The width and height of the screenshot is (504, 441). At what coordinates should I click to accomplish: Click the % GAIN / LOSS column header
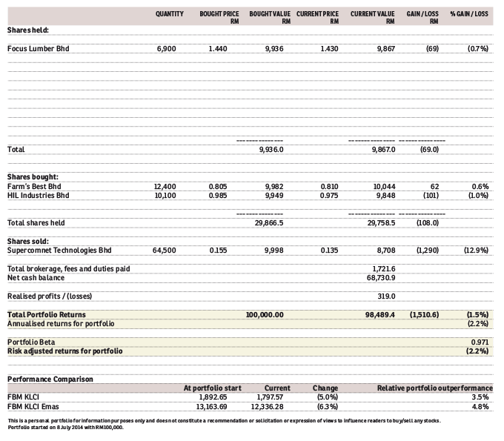click(x=469, y=14)
